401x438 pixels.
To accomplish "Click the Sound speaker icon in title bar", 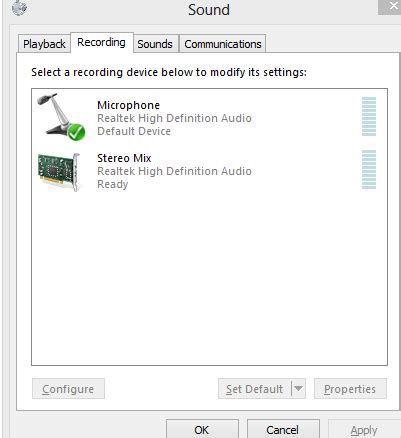I will pyautogui.click(x=19, y=7).
